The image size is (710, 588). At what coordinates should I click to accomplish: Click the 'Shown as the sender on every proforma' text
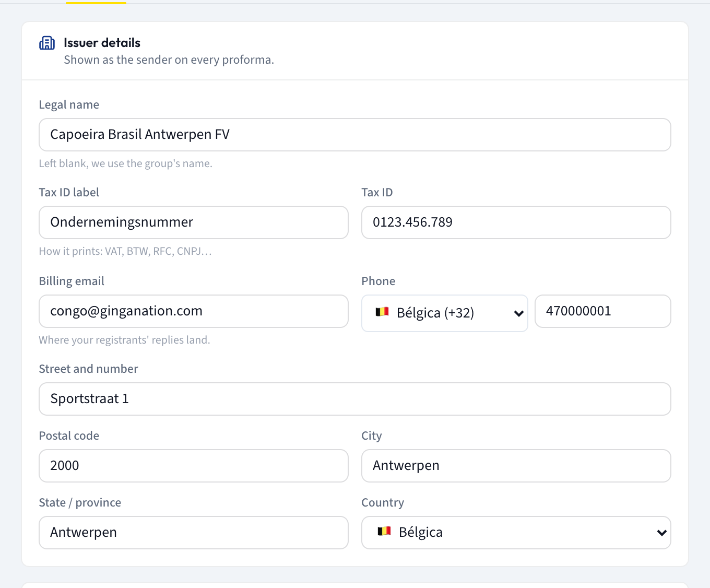169,60
